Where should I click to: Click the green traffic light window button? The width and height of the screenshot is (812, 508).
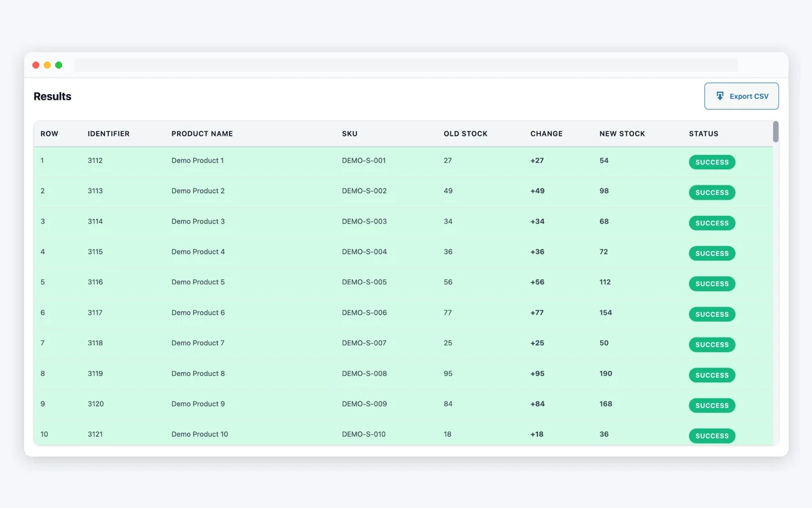(x=58, y=65)
